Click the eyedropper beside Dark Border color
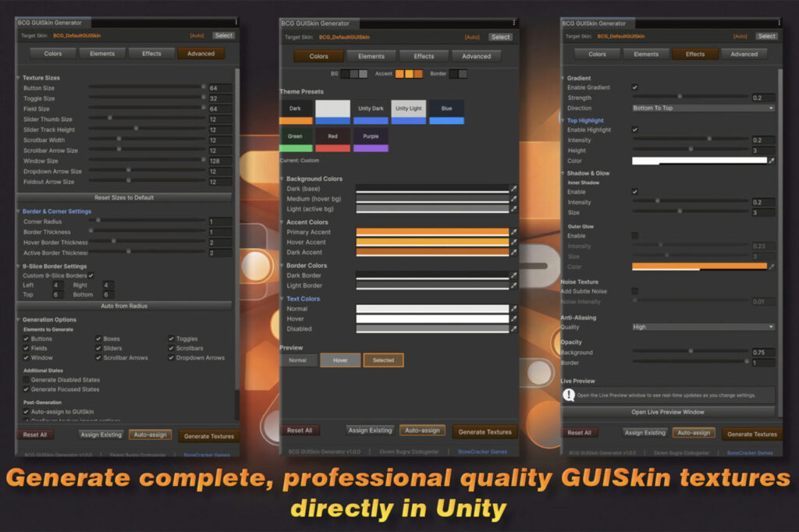The height and width of the screenshot is (532, 799). pos(514,275)
